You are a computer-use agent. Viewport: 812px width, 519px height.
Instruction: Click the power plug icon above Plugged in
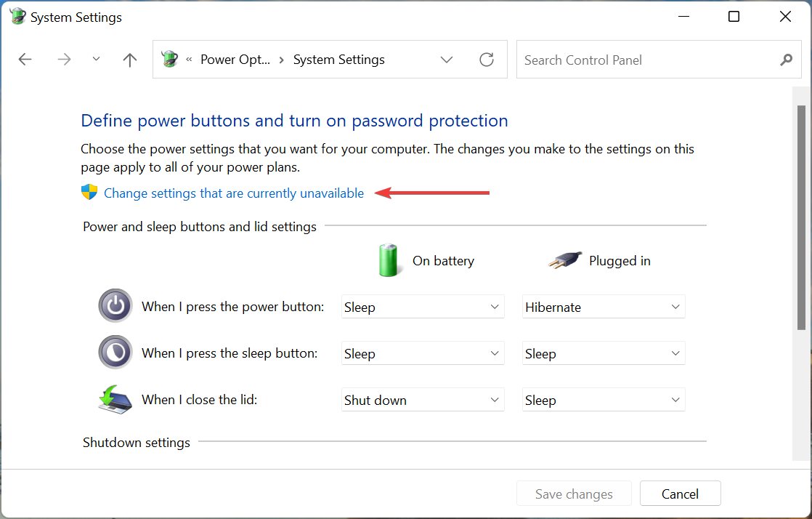[565, 259]
